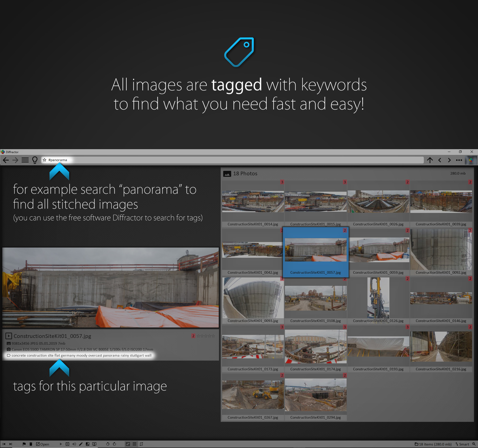Click the Open button on the bottom toolbar
Viewport: 478px width, 448px height.
43,444
